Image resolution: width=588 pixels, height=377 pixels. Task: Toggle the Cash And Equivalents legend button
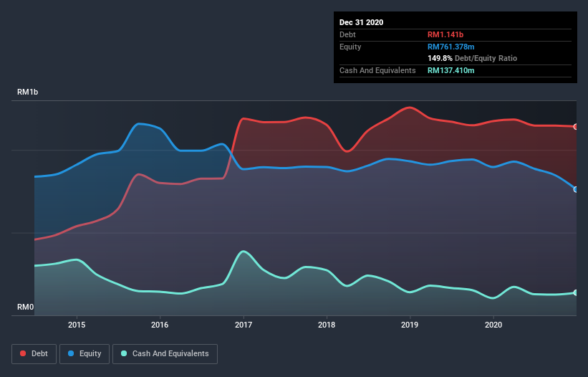pyautogui.click(x=165, y=354)
